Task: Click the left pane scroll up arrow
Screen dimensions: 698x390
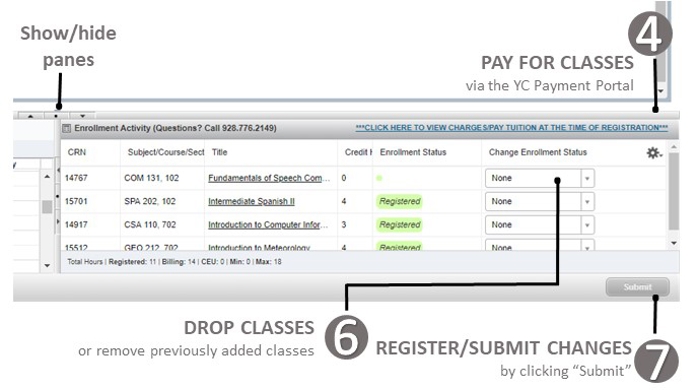Action: pos(47,177)
